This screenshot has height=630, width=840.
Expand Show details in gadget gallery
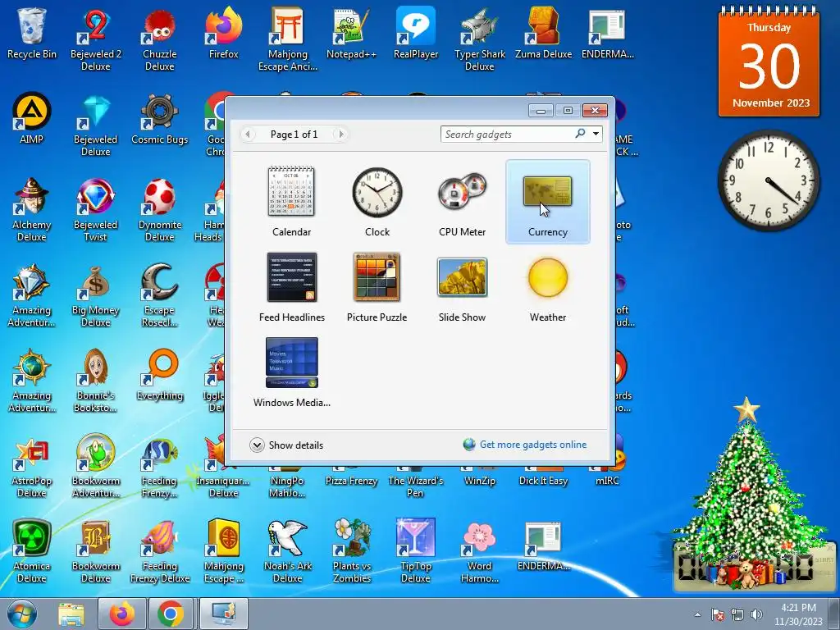tap(286, 445)
